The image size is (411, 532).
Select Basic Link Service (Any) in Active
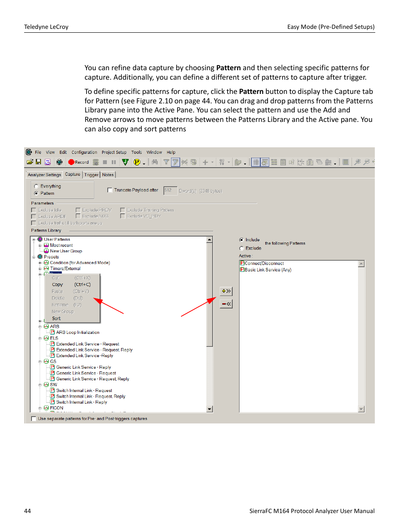click(268, 270)
